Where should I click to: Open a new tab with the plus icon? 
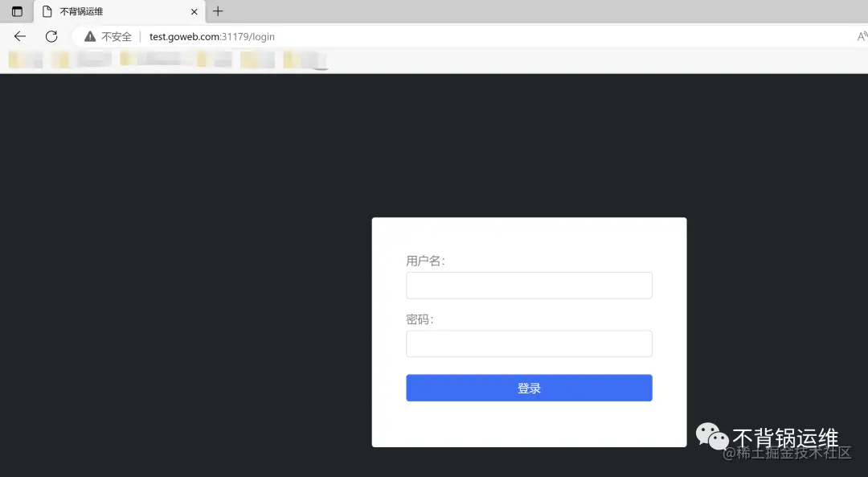[x=218, y=11]
